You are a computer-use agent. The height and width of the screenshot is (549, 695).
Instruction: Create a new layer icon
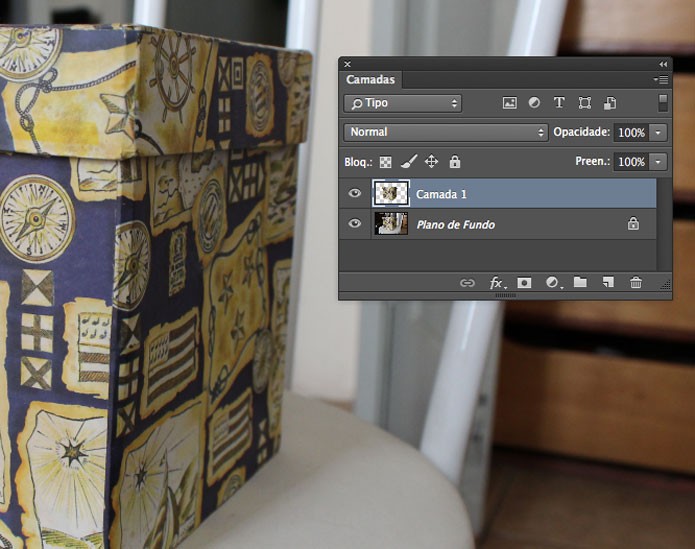click(608, 282)
